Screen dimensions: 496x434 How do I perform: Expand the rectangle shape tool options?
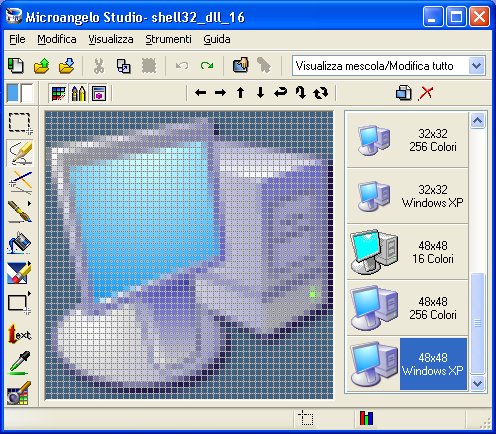29,293
